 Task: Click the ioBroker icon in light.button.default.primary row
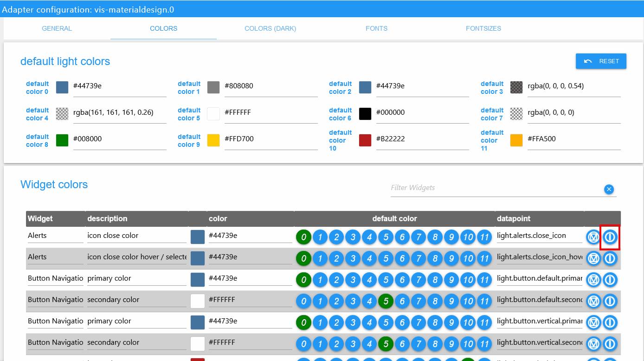(x=610, y=280)
